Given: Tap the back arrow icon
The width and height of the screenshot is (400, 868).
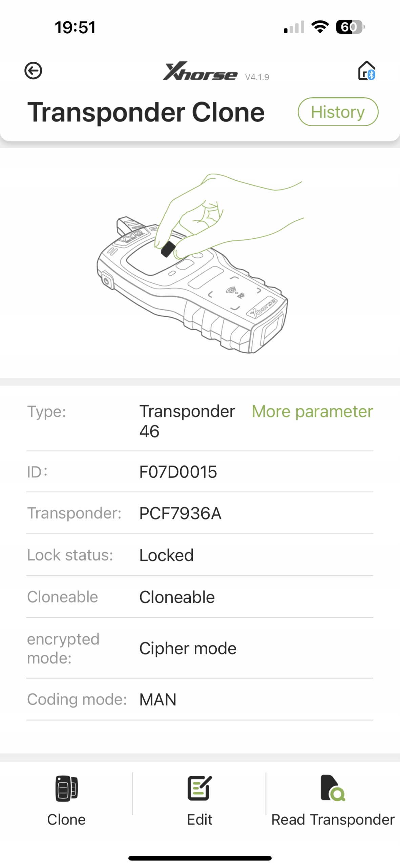Looking at the screenshot, I should tap(33, 71).
